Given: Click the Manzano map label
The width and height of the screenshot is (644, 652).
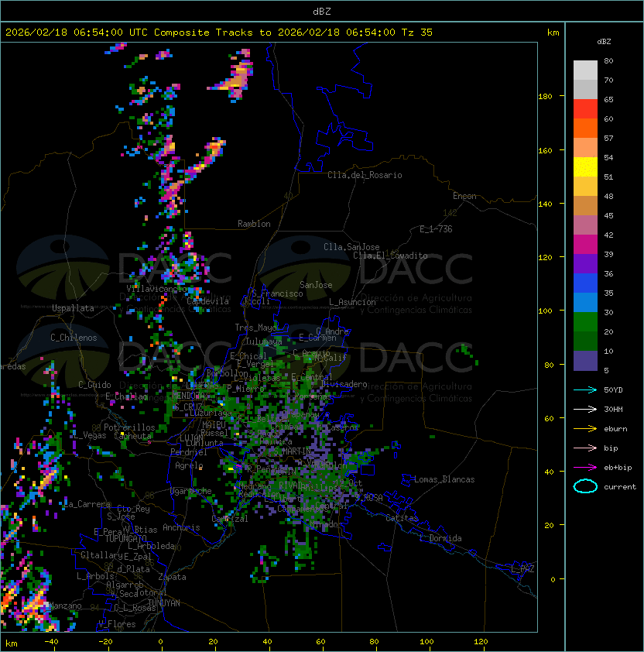Looking at the screenshot, I should coord(65,606).
